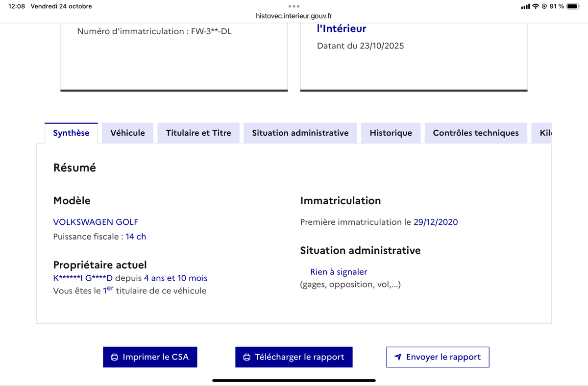
Task: Show the Contrôles techniques tab
Action: [x=476, y=133]
